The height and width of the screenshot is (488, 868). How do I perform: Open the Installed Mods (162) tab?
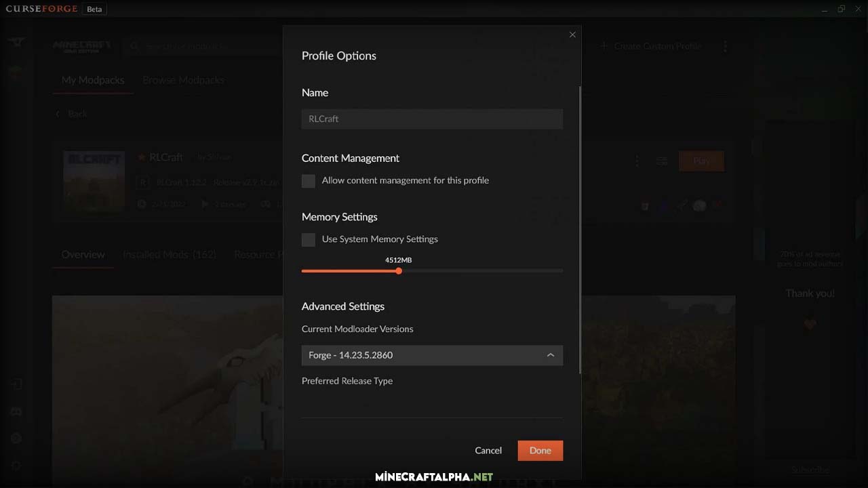pos(170,255)
